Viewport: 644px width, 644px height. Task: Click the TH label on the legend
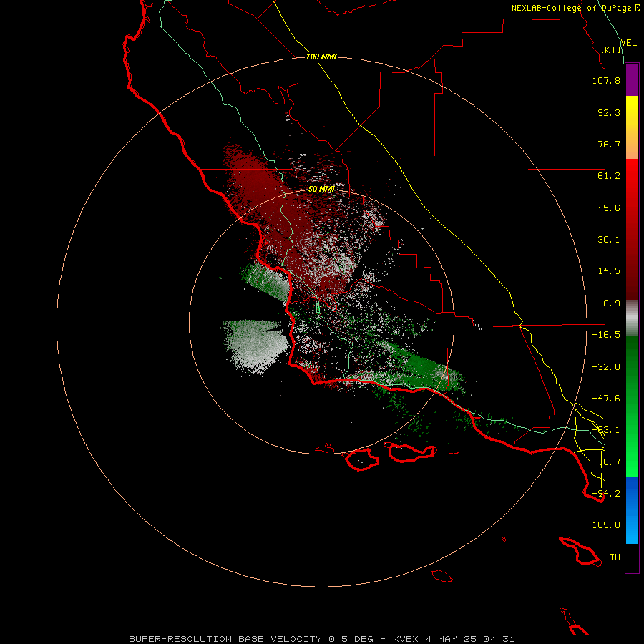click(615, 557)
